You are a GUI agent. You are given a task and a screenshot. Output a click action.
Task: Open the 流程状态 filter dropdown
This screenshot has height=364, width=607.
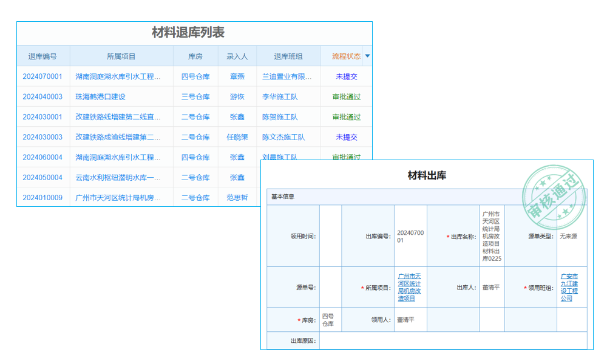368,56
